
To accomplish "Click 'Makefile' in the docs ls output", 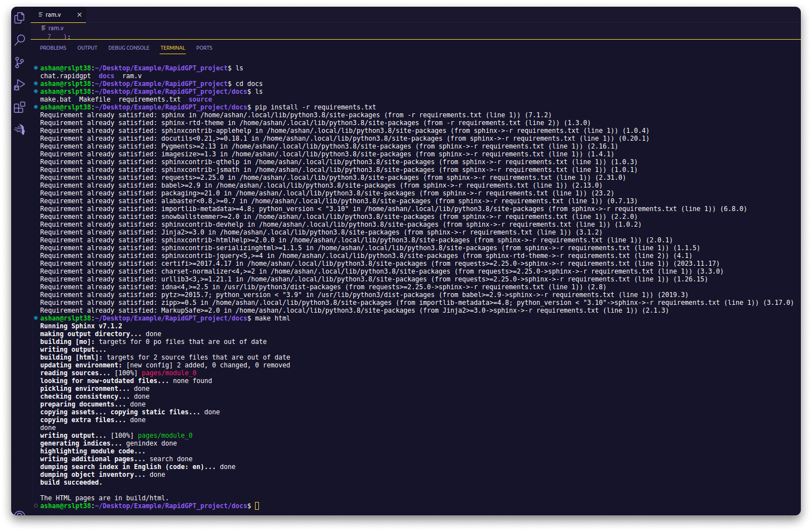I will point(95,99).
